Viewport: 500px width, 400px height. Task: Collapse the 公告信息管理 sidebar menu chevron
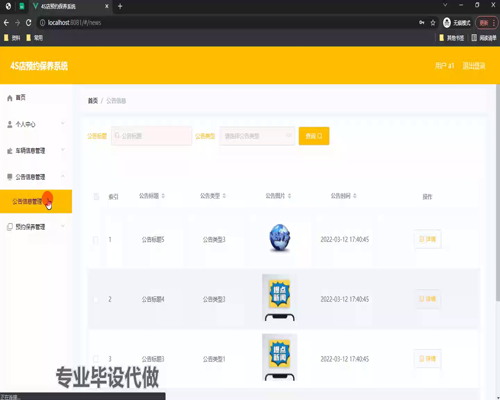coord(63,176)
